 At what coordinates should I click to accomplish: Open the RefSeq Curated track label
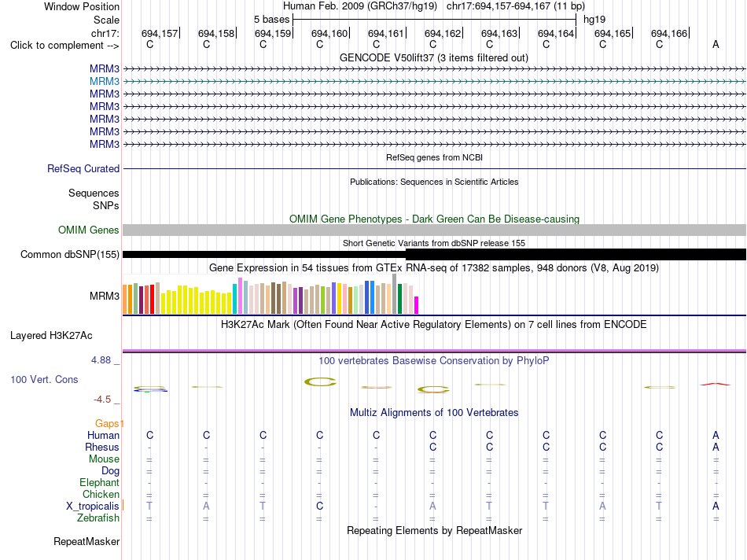[x=83, y=169]
